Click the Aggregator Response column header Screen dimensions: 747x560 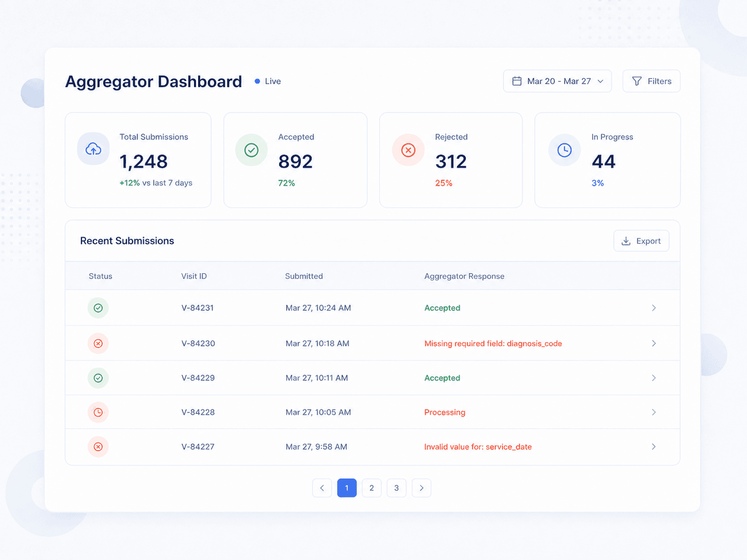tap(464, 276)
